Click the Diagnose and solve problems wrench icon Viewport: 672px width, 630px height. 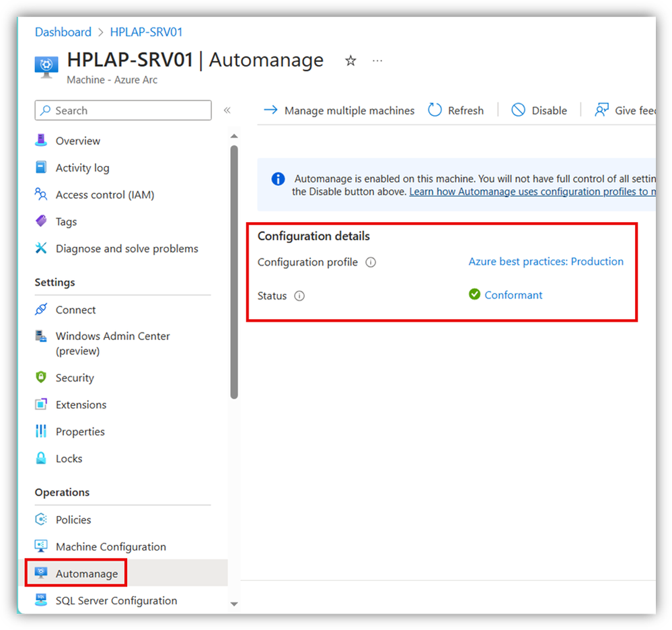pyautogui.click(x=41, y=248)
